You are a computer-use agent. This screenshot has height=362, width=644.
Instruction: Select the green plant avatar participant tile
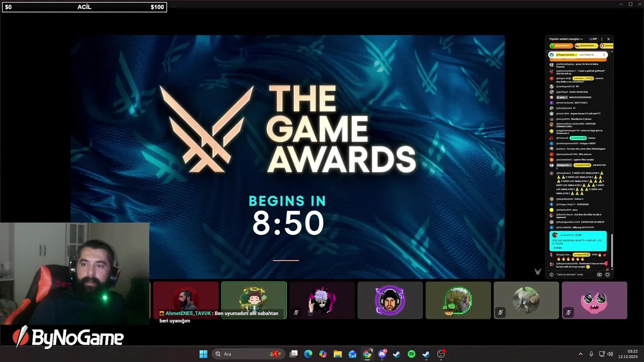458,300
